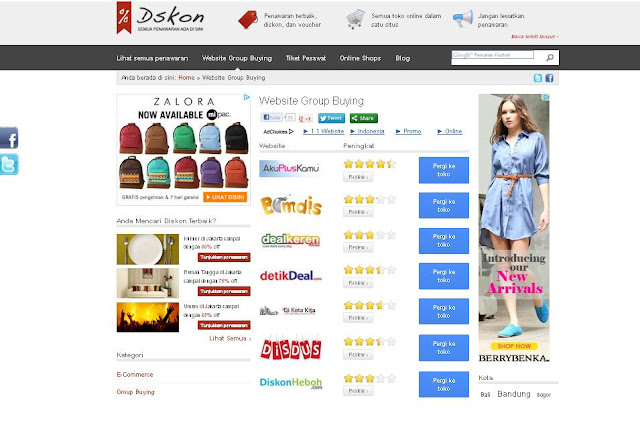This screenshot has height=429, width=640.
Task: Open E-Commerce category
Action: click(x=135, y=374)
